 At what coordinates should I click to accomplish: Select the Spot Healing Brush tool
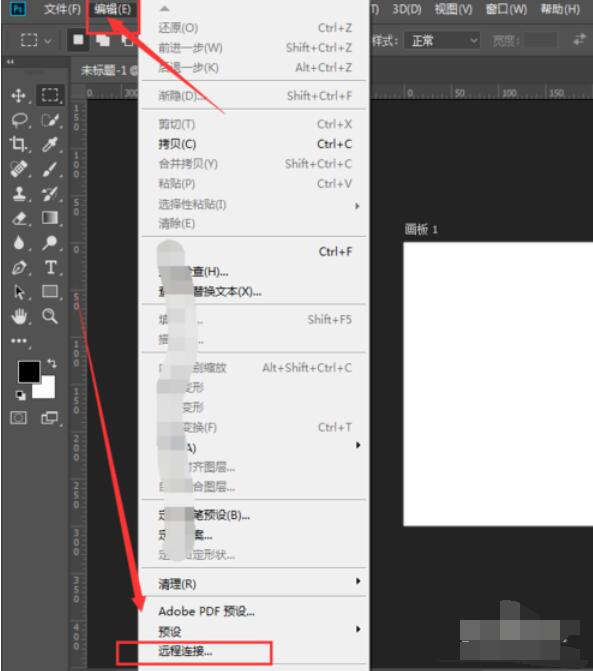19,169
